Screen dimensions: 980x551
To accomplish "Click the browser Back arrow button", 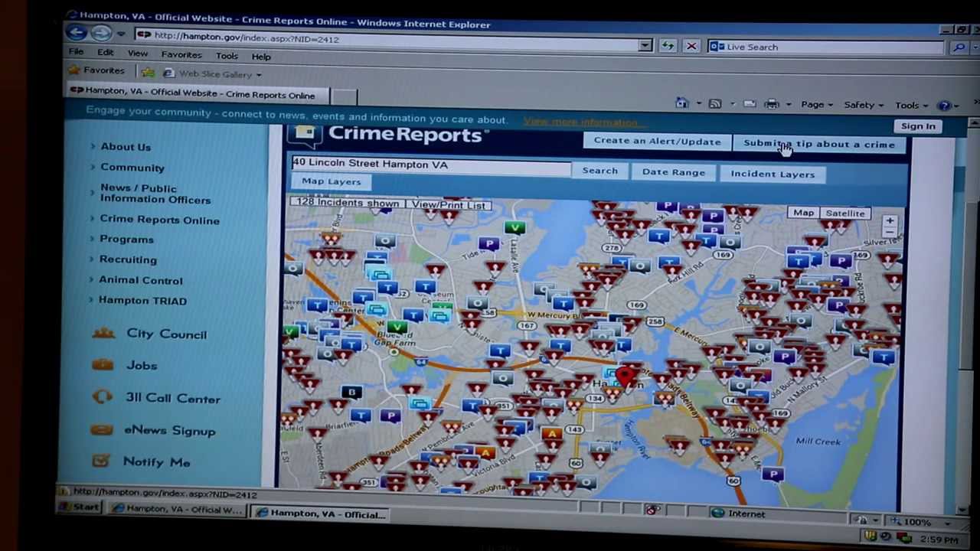I will click(76, 33).
